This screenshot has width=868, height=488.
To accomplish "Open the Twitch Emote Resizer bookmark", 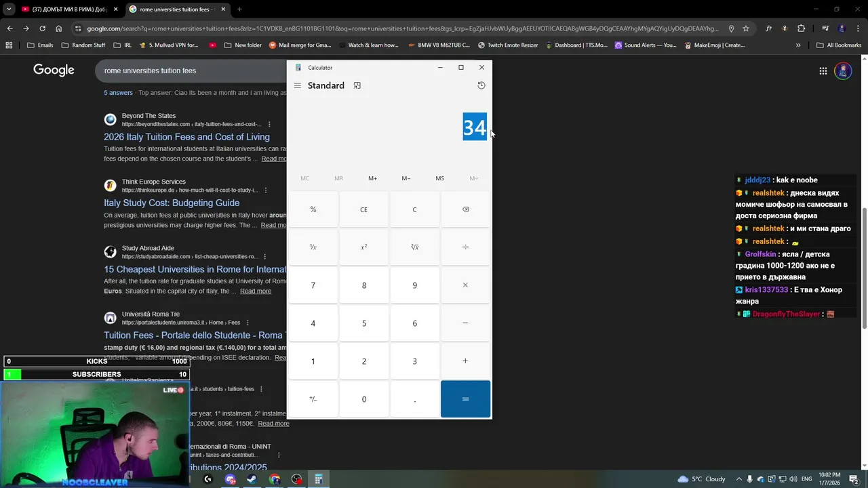I will [x=508, y=45].
